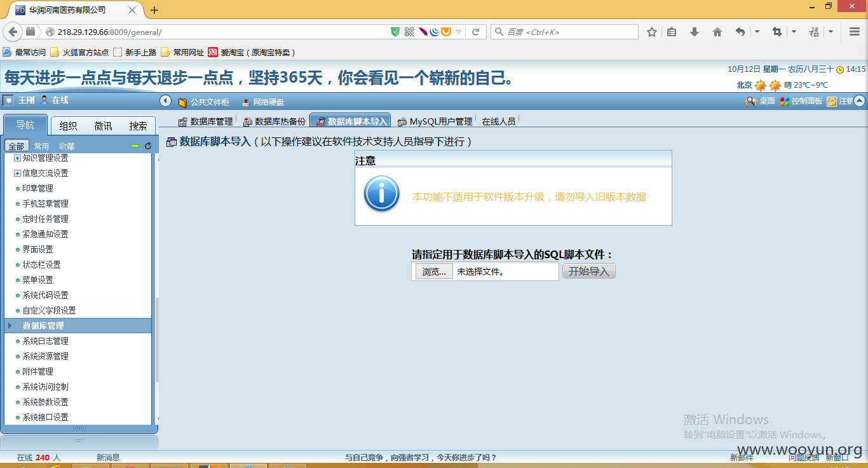Viewport: 868px width, 468px height.
Task: Go to the Firefox home page
Action: (x=717, y=32)
